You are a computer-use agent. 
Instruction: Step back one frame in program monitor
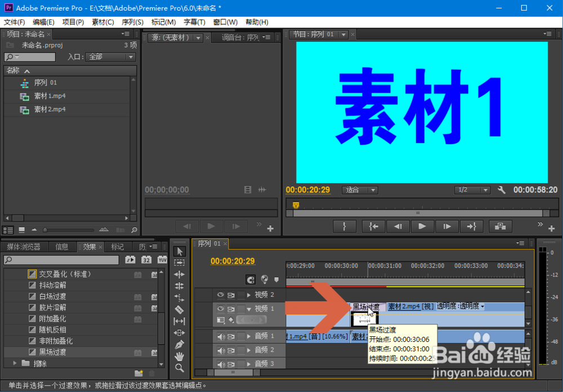(x=398, y=226)
